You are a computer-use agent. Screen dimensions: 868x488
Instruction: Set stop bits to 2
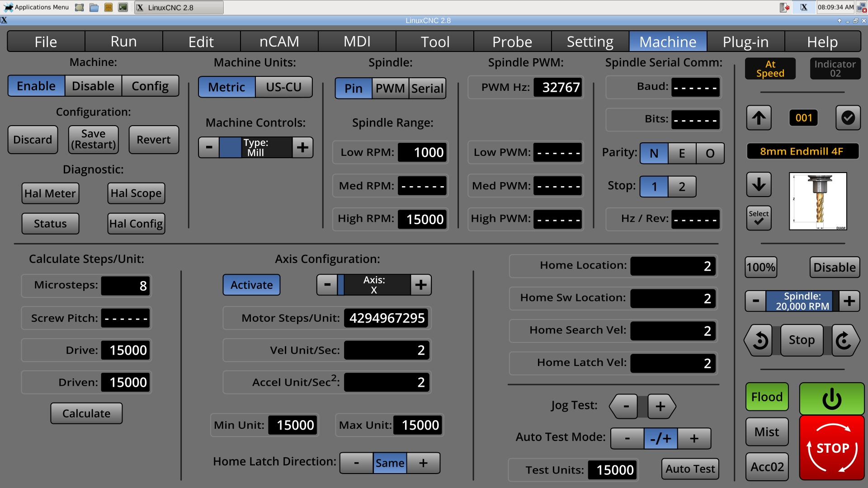pyautogui.click(x=682, y=186)
